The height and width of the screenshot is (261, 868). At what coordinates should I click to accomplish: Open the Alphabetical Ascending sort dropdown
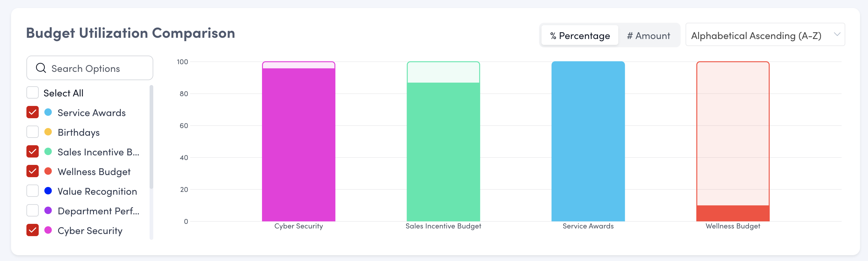[765, 35]
